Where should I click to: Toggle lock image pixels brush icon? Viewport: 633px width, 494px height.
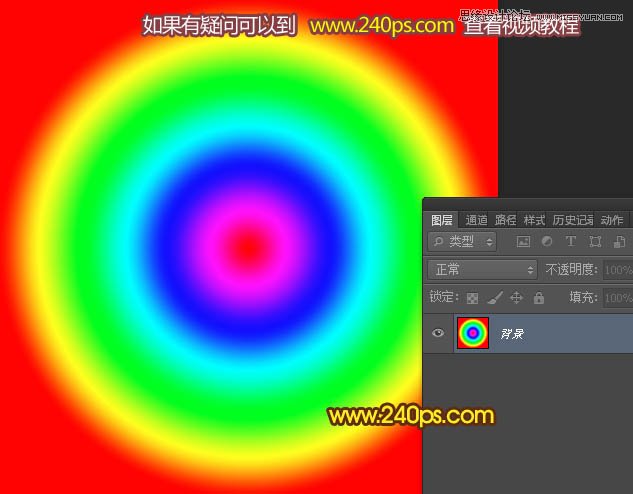[x=495, y=298]
